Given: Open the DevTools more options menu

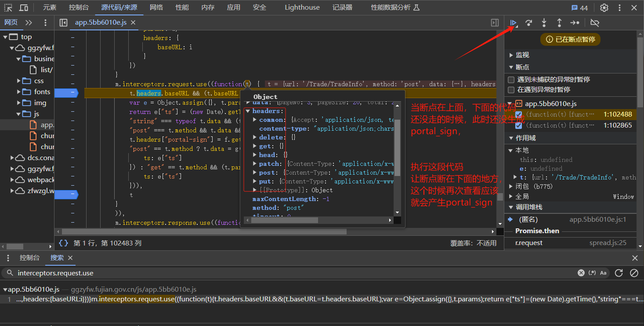Looking at the screenshot, I should point(620,7).
